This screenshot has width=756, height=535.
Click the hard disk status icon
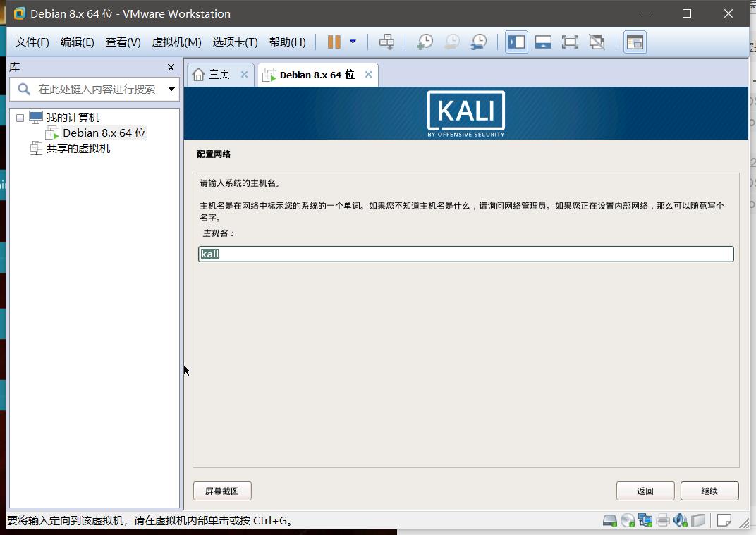point(610,520)
